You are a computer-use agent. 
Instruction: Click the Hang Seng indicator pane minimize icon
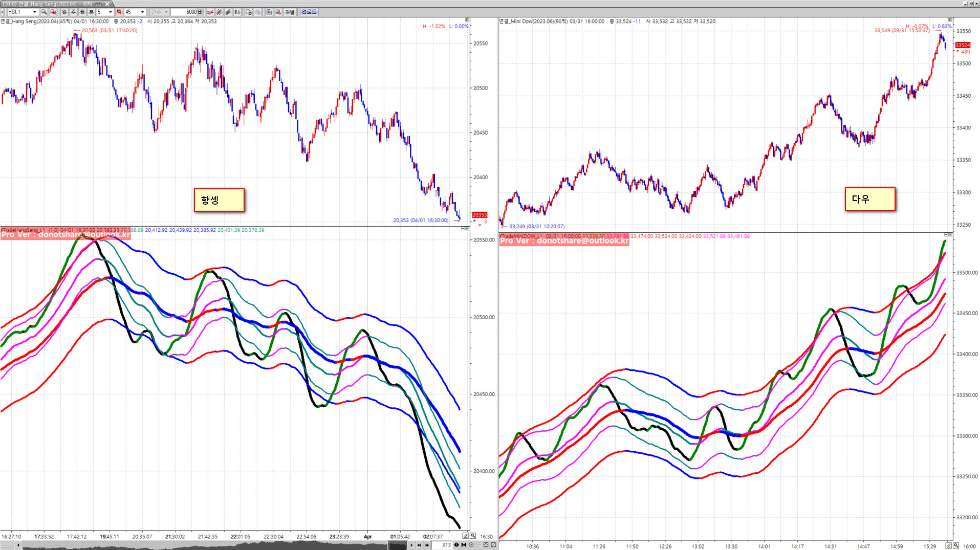point(463,229)
